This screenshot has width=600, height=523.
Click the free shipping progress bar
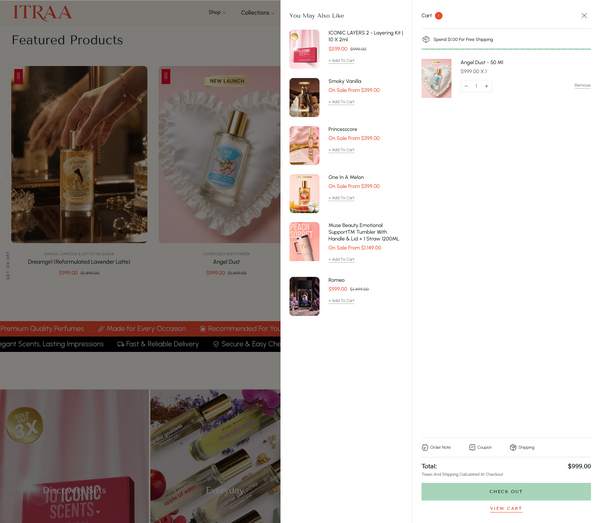[506, 49]
